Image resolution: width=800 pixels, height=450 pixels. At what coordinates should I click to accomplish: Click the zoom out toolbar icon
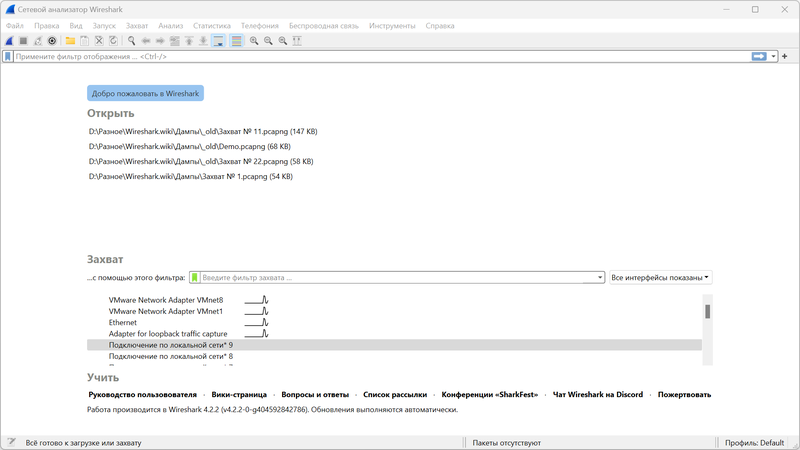pyautogui.click(x=268, y=41)
